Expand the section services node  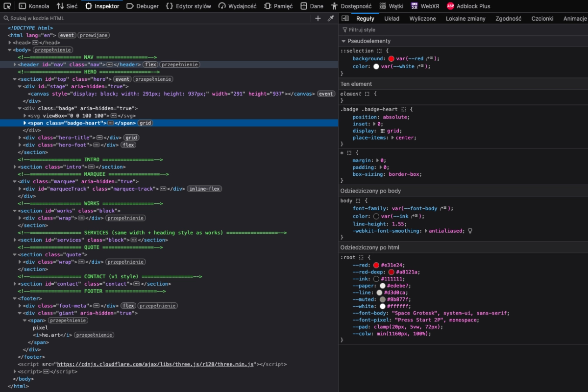[15, 240]
